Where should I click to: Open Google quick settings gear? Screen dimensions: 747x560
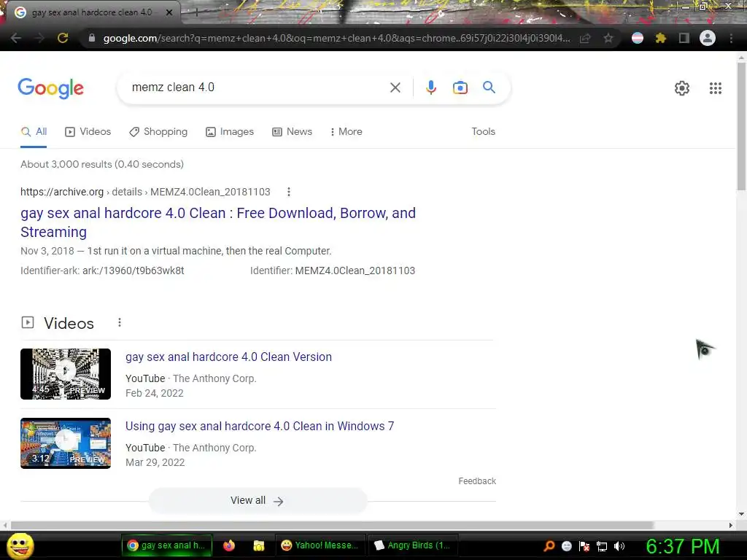[x=682, y=88]
